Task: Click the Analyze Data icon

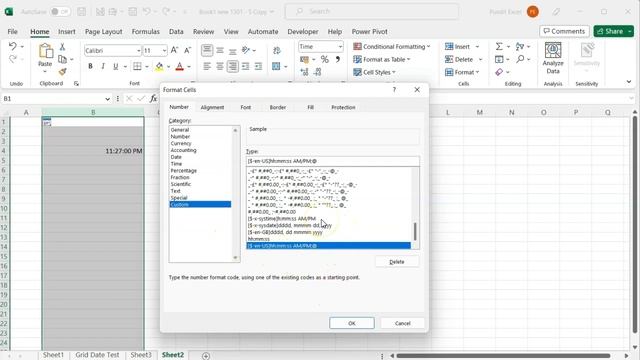Action: click(553, 58)
